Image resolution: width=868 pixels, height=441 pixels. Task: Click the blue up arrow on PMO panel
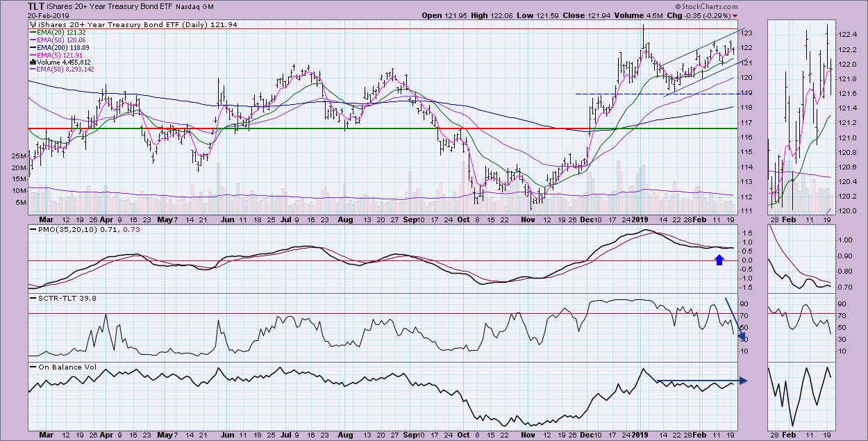tap(720, 260)
